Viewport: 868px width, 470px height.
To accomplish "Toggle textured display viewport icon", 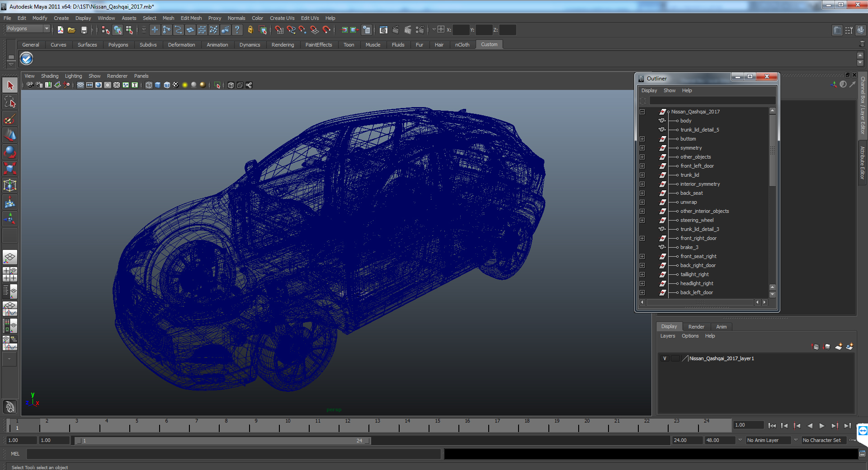I will tap(176, 85).
